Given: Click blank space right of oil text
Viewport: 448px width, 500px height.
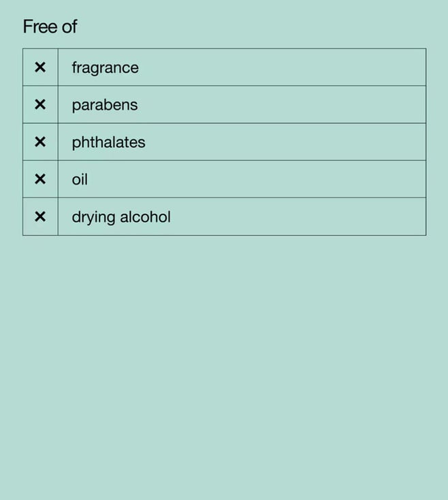Looking at the screenshot, I should coord(257,179).
